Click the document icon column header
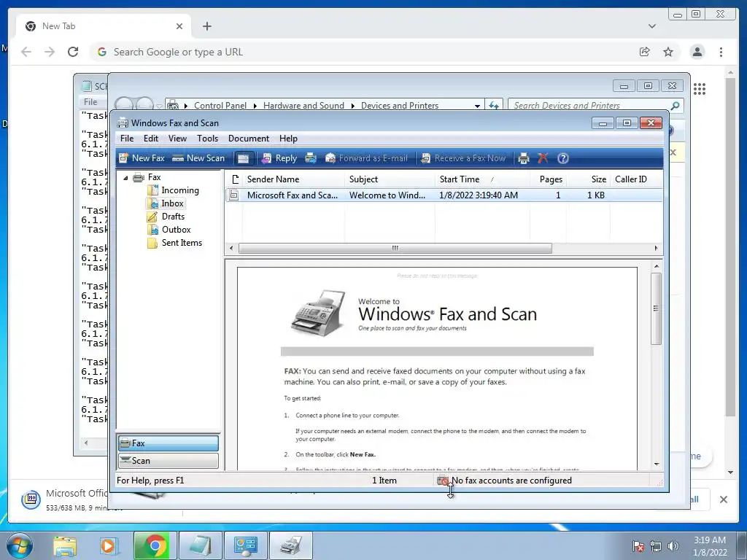This screenshot has width=747, height=560. [234, 179]
